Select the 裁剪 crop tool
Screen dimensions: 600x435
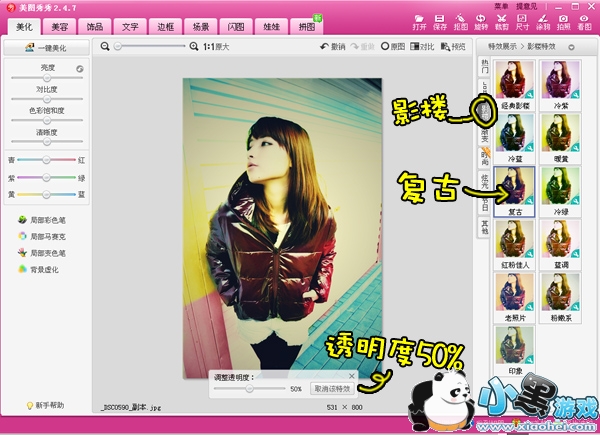(502, 23)
